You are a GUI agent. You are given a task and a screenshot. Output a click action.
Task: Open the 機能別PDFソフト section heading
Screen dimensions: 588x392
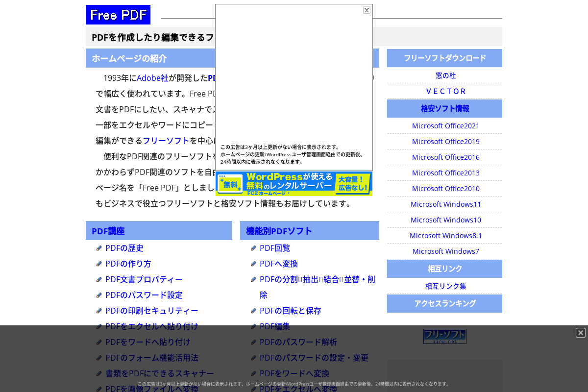279,231
